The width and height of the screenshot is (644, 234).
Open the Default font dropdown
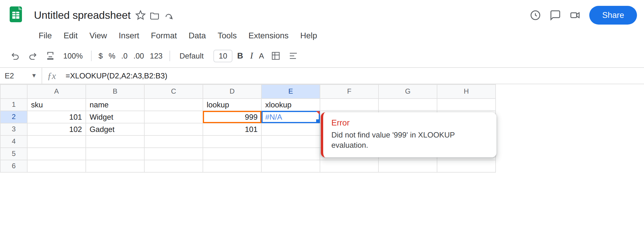(x=191, y=56)
